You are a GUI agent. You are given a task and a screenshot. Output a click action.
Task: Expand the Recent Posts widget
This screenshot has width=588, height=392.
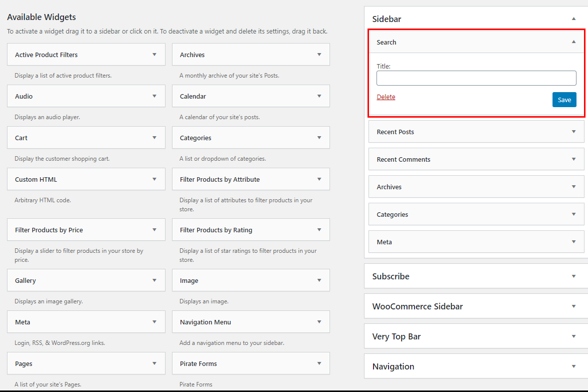point(573,132)
